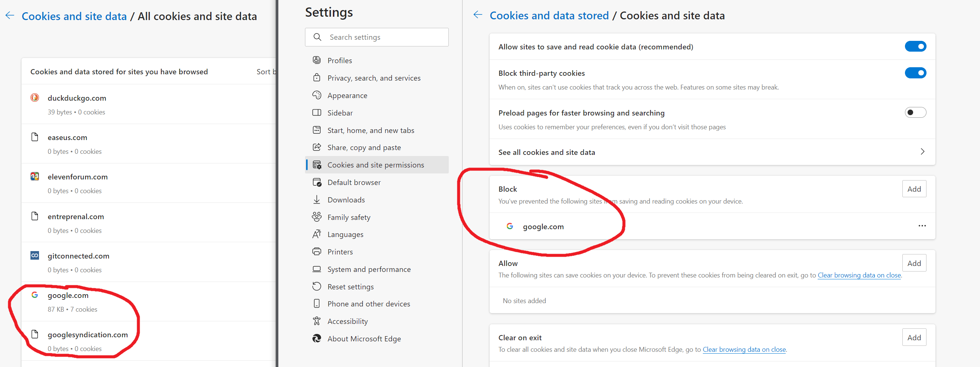This screenshot has width=980, height=367.
Task: Open the Profiles settings icon
Action: 317,60
